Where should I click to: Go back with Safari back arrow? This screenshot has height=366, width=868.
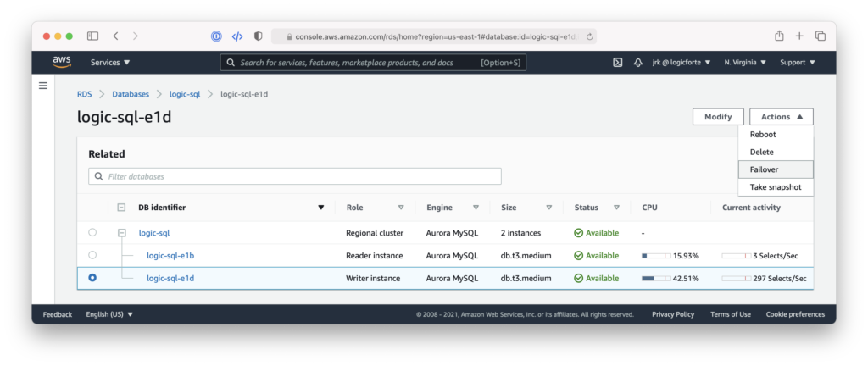tap(115, 36)
